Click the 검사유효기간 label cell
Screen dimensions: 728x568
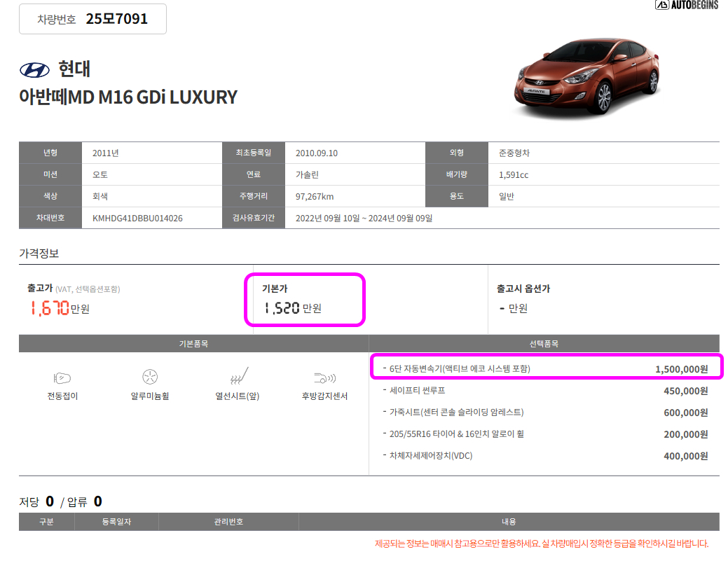(254, 218)
